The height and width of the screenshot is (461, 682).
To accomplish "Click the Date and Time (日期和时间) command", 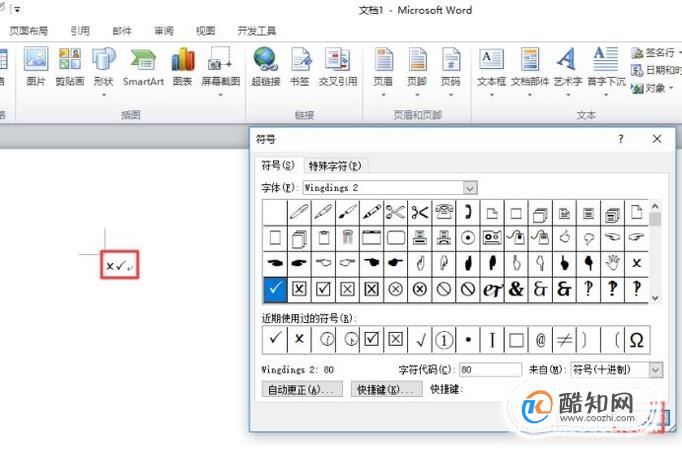I will click(x=655, y=70).
